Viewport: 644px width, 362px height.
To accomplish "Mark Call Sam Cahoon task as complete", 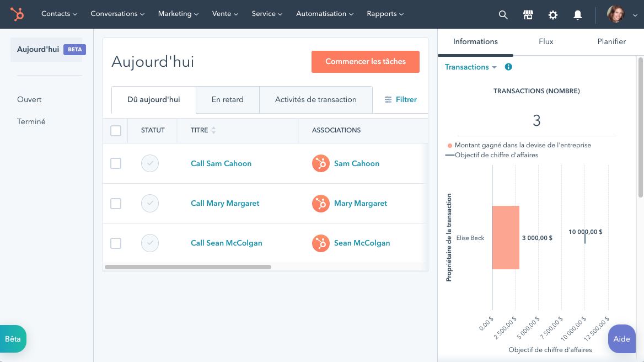I will point(150,163).
